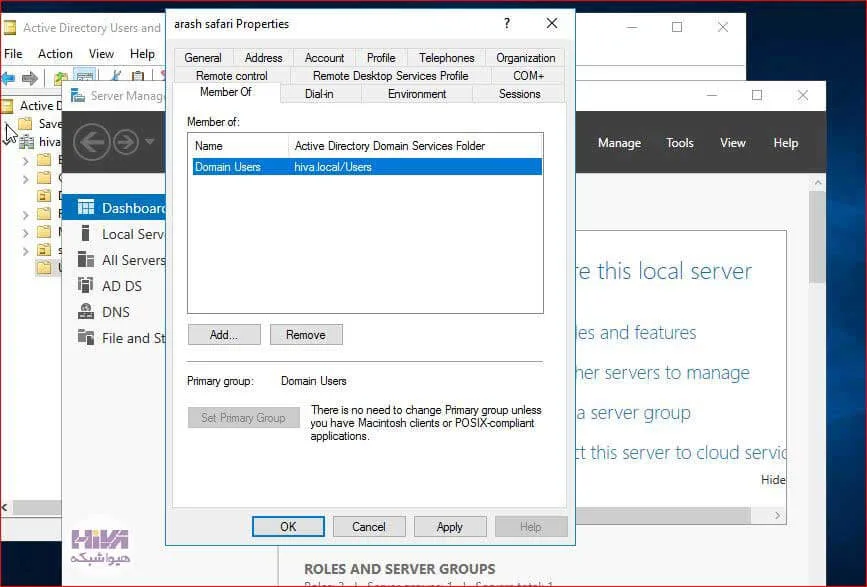The width and height of the screenshot is (867, 587).
Task: Click the clipboard paste icon in Active Directory toolbar
Action: pyautogui.click(x=138, y=77)
